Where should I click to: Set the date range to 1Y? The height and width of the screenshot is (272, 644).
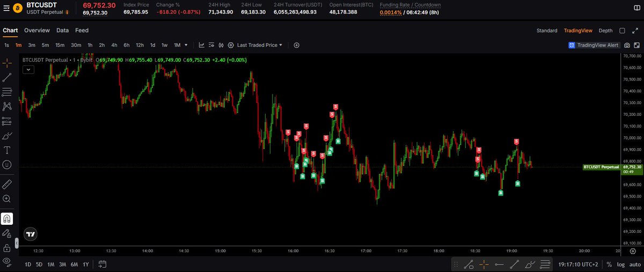pos(85,264)
